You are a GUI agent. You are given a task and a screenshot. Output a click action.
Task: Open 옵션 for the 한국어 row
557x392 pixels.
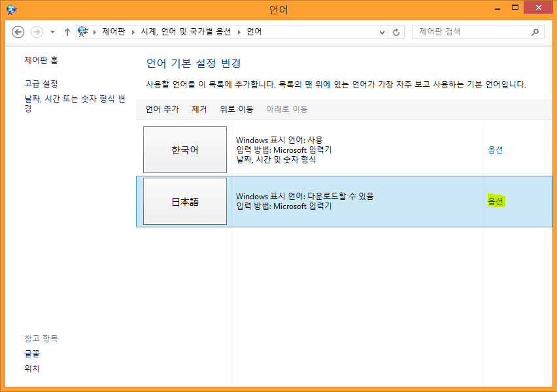(495, 150)
